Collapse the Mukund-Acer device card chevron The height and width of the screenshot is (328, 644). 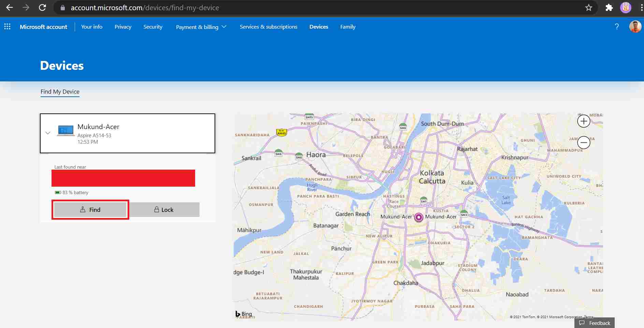(48, 133)
